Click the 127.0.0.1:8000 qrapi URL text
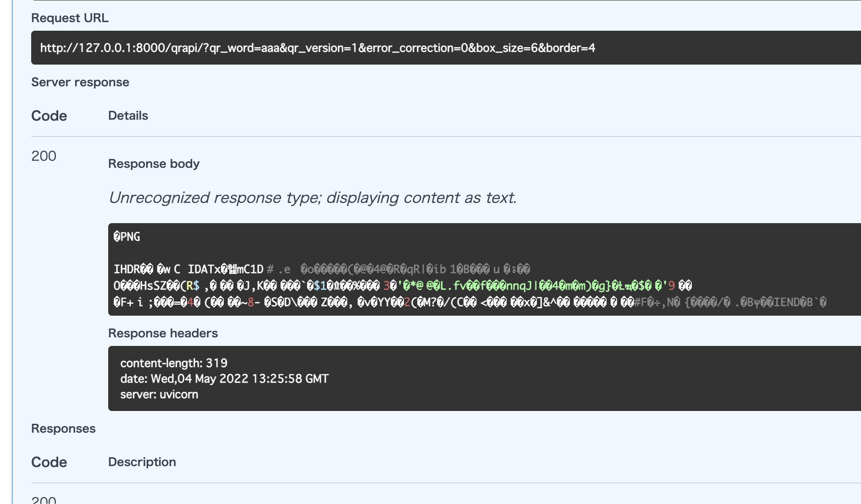This screenshot has width=861, height=504. (317, 48)
